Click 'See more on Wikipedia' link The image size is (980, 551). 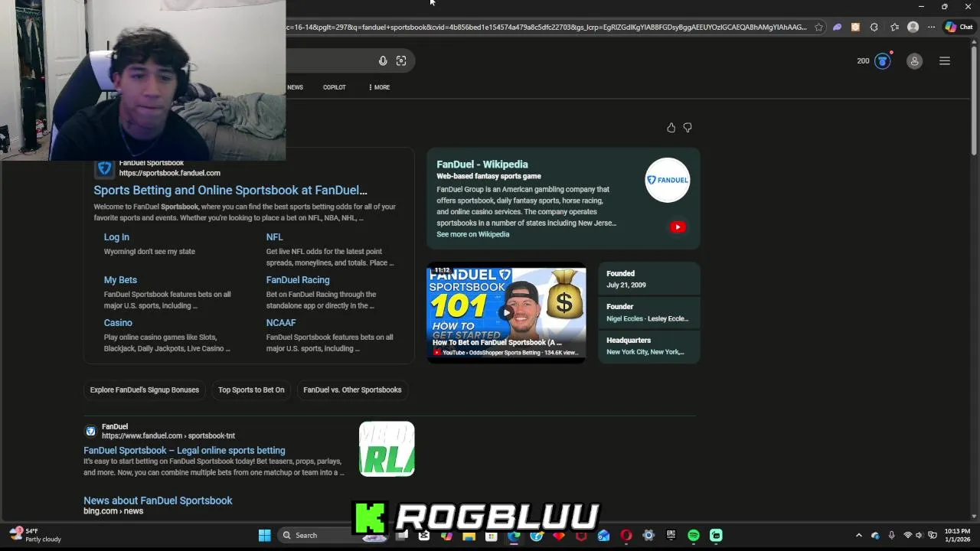[x=472, y=234]
